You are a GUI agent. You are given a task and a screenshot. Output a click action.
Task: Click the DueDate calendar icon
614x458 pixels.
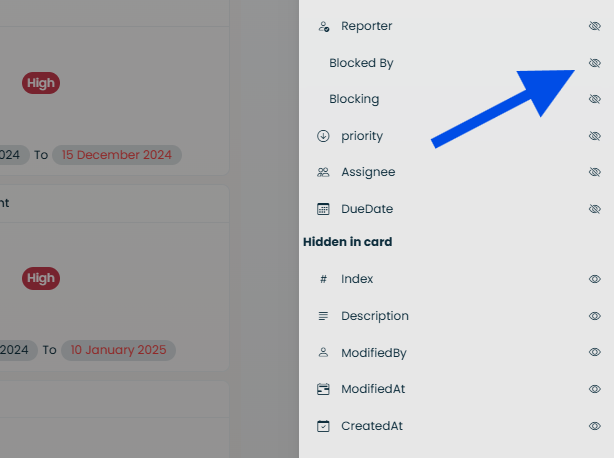tap(323, 209)
